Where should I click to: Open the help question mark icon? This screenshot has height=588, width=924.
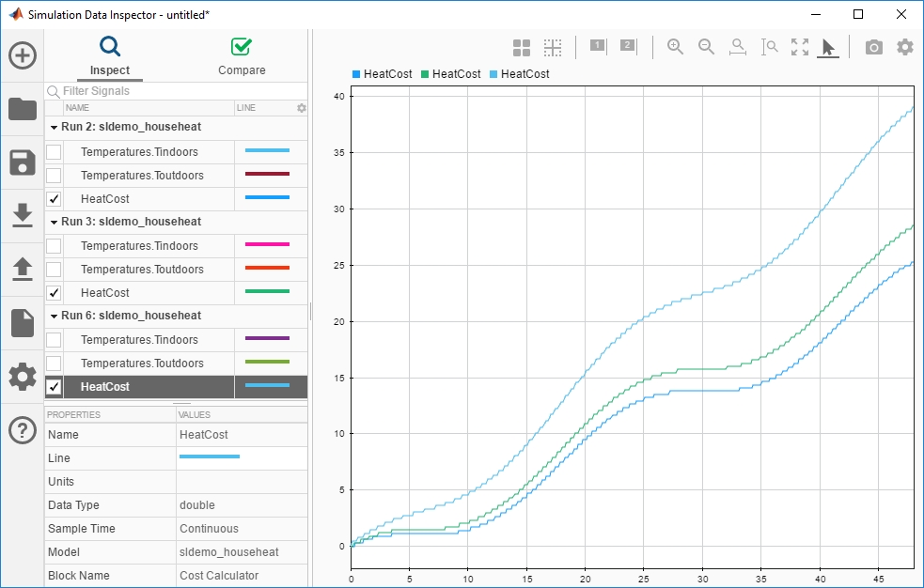23,430
